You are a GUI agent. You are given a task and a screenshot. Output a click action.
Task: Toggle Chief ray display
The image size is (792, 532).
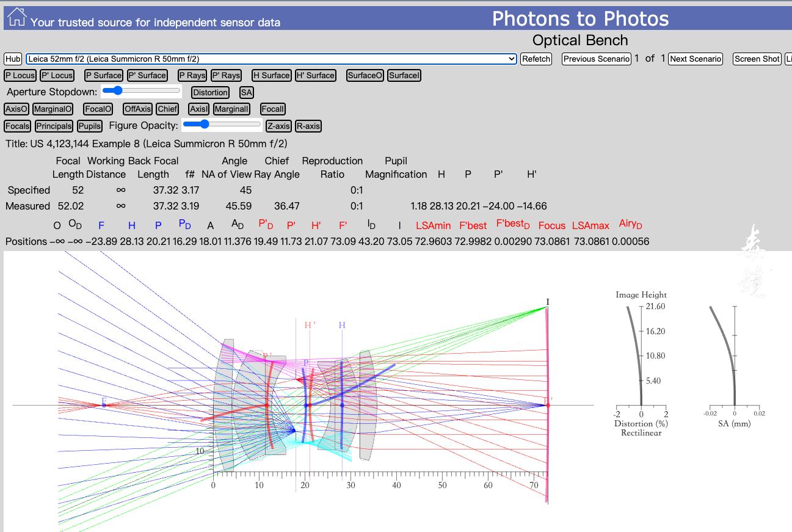pyautogui.click(x=167, y=109)
